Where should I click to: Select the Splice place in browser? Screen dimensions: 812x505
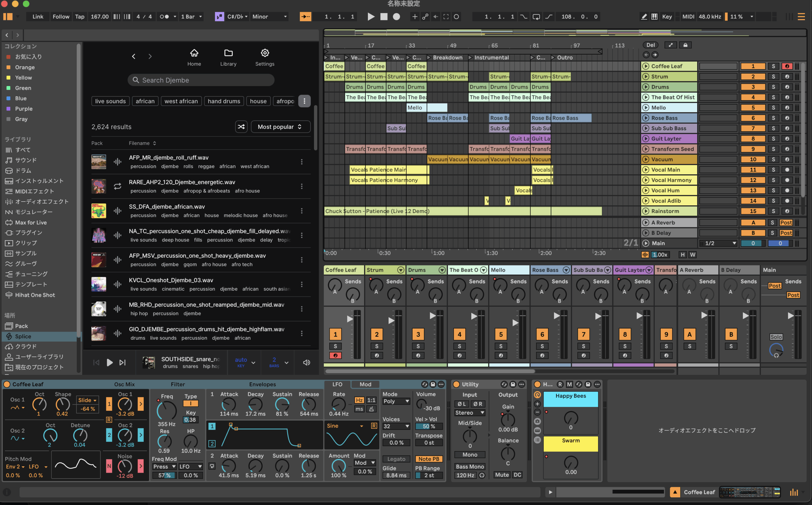(23, 336)
